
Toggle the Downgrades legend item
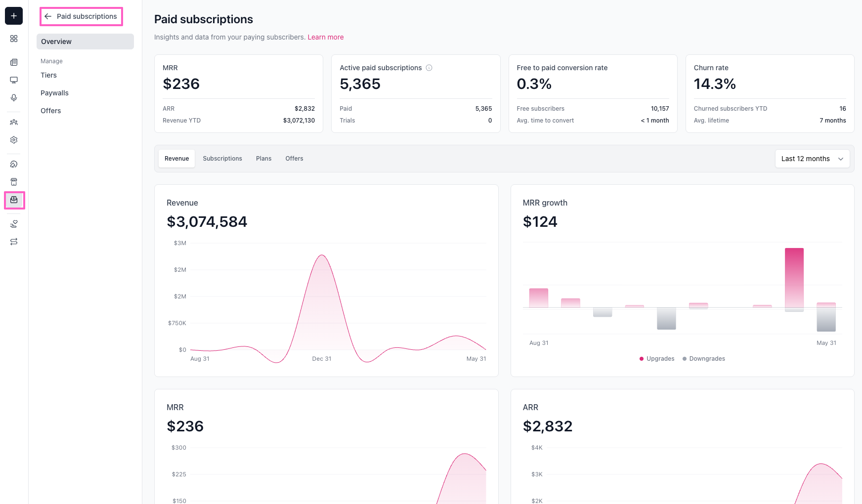(704, 359)
